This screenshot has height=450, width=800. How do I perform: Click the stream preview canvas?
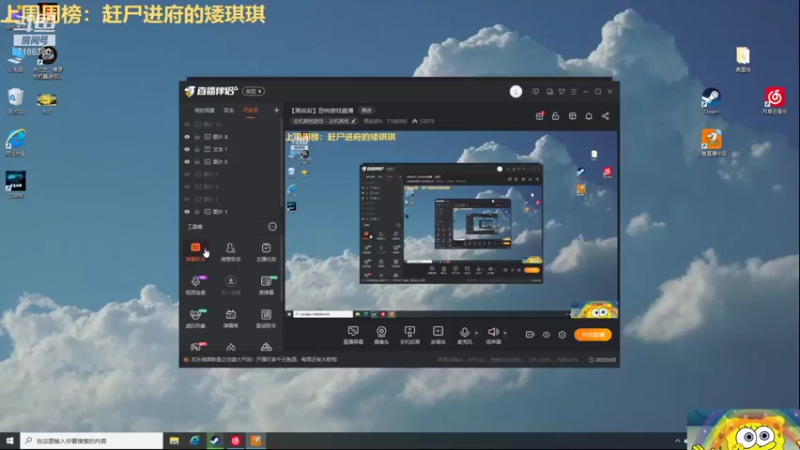pyautogui.click(x=452, y=224)
